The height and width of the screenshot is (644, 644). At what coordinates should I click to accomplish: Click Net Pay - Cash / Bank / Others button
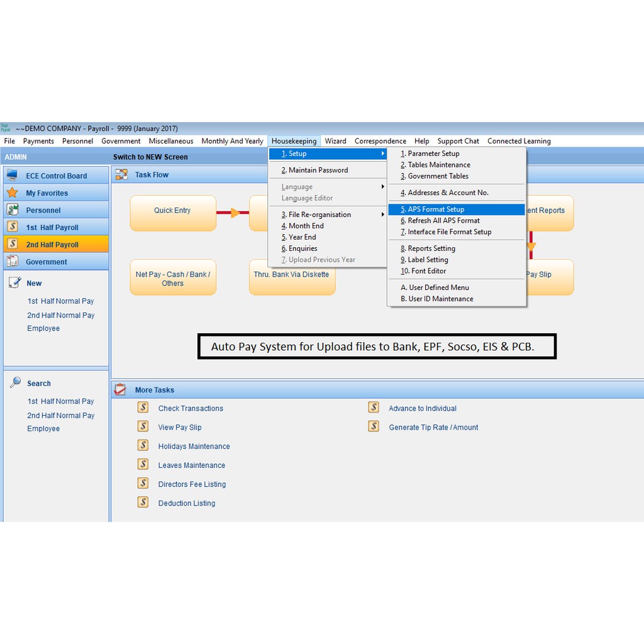173,277
